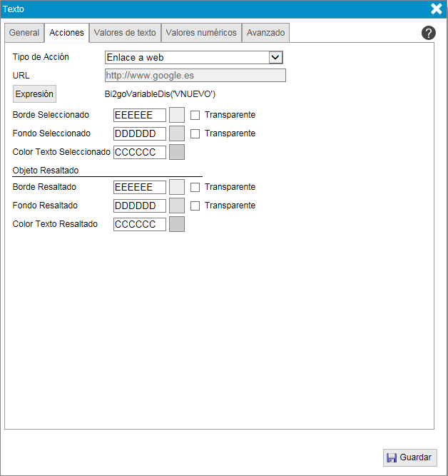Click the URL input field
Image resolution: width=448 pixels, height=476 pixels.
(195, 76)
